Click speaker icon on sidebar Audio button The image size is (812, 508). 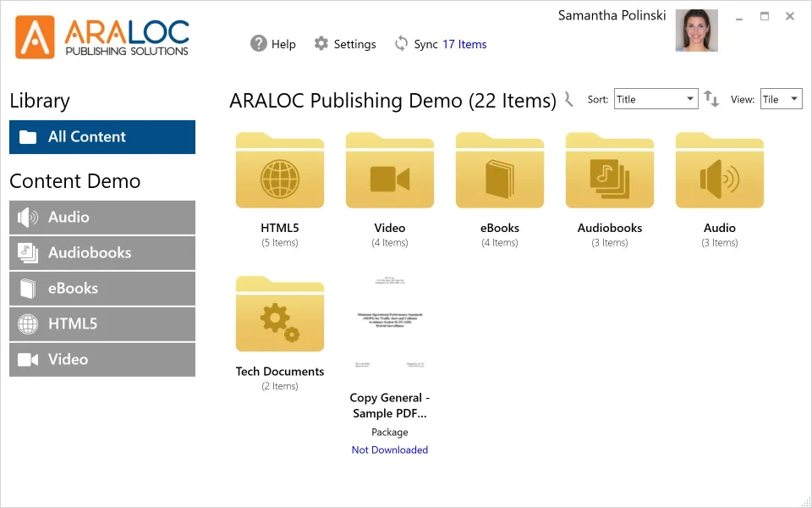[x=27, y=218]
